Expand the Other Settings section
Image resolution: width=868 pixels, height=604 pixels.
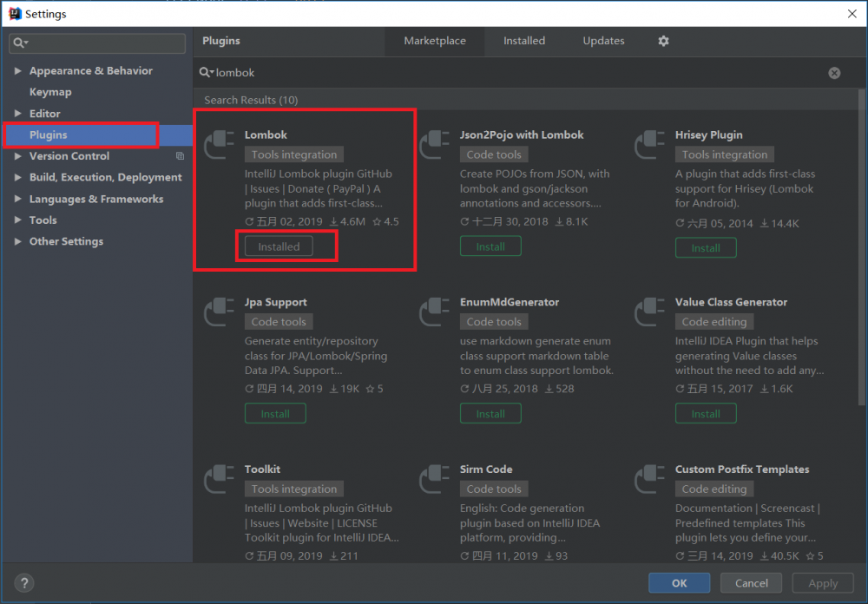tap(17, 241)
